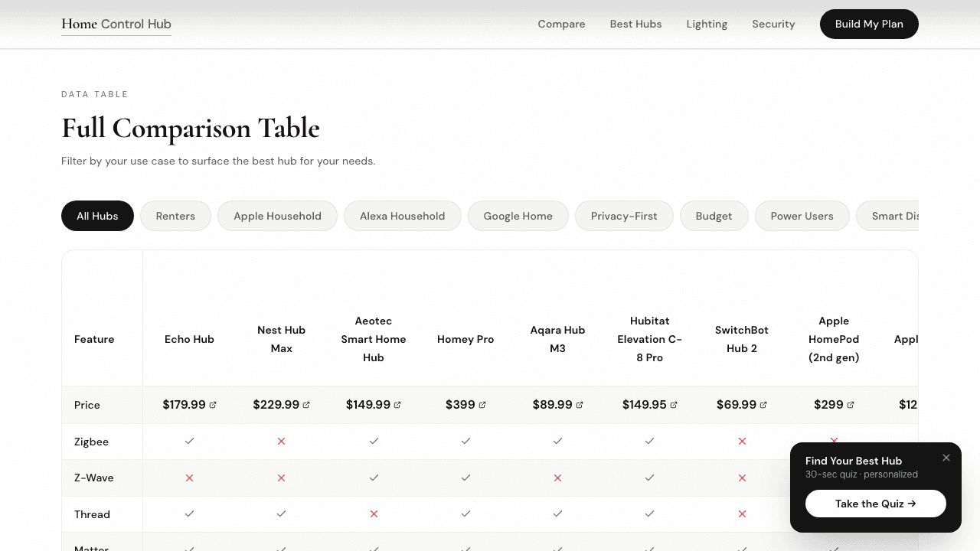Viewport: 980px width, 551px height.
Task: Open the Compare navigation item
Action: pyautogui.click(x=561, y=24)
